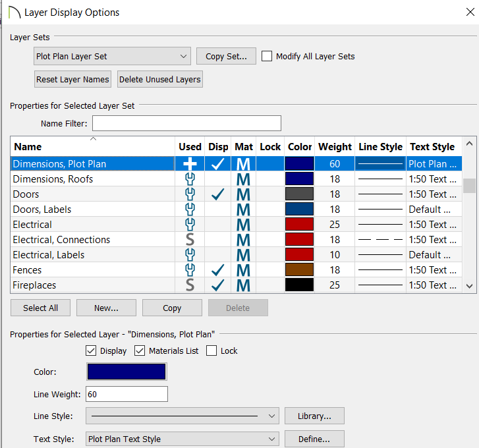This screenshot has height=448, width=479.
Task: Click the M materials icon for Dimensions, Plot Plan
Action: pos(243,164)
